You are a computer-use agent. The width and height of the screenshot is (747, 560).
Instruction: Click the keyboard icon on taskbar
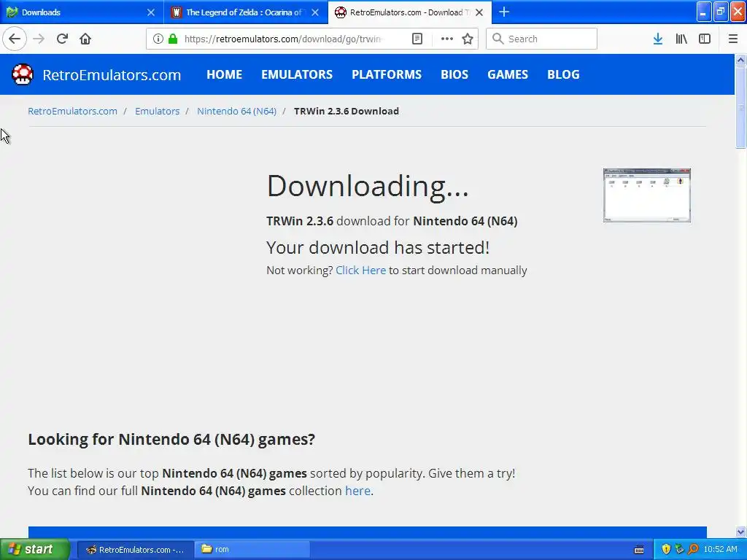click(x=639, y=550)
